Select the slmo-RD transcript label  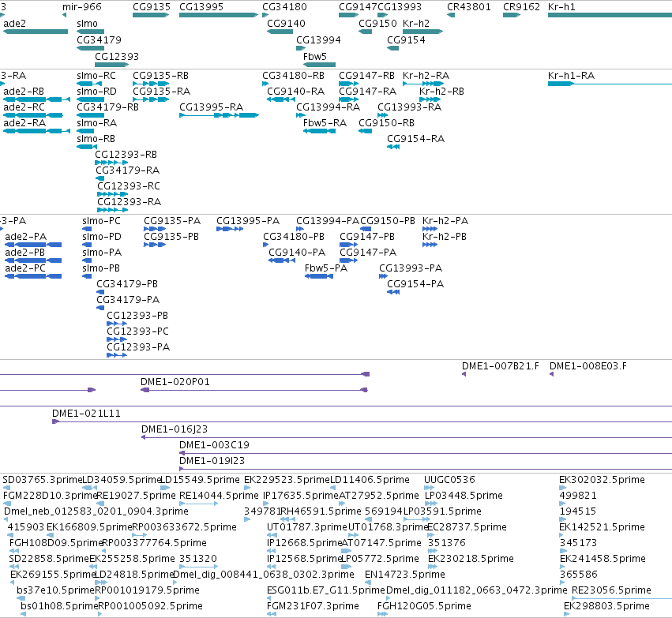pyautogui.click(x=97, y=92)
